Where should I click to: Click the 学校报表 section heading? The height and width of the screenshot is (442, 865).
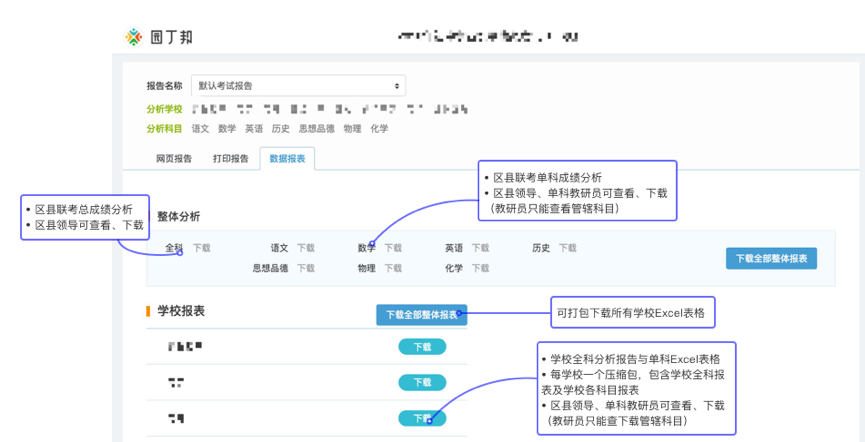(181, 311)
